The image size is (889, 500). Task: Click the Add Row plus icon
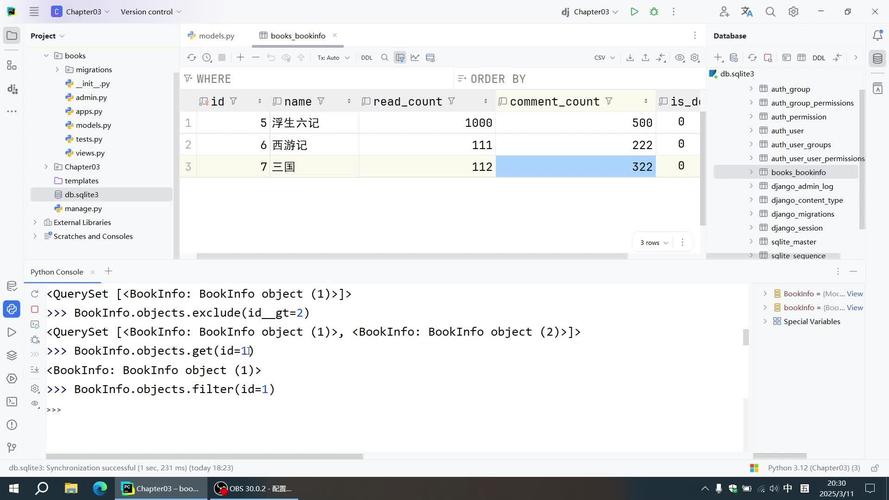[240, 58]
